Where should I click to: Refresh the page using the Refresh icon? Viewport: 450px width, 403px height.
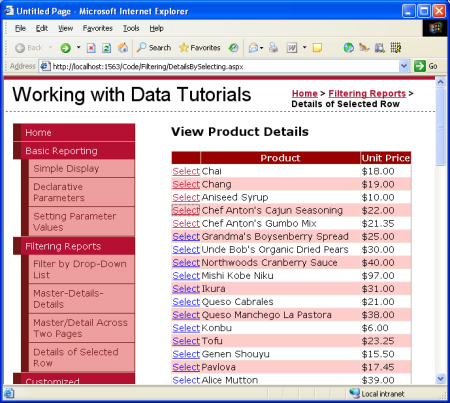(x=106, y=48)
